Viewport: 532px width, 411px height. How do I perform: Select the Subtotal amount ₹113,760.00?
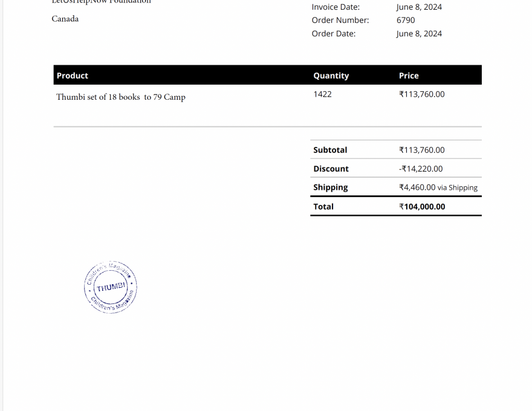[x=421, y=150]
